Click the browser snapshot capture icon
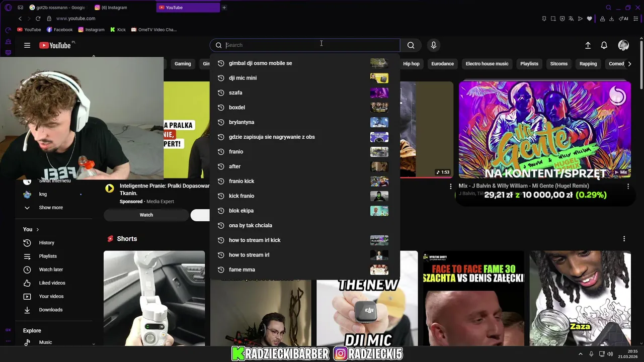This screenshot has width=644, height=362. tap(553, 19)
